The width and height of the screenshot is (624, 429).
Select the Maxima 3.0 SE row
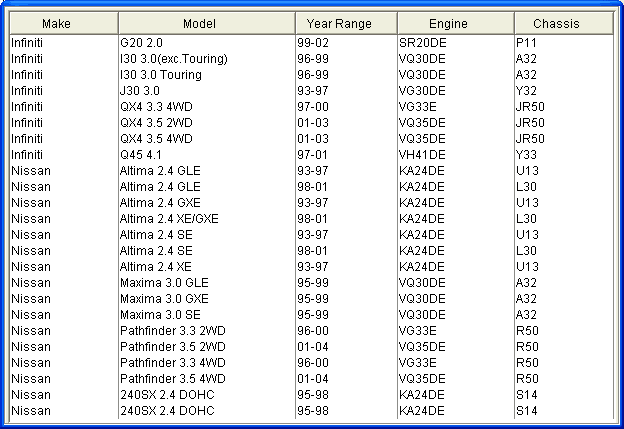click(x=312, y=314)
